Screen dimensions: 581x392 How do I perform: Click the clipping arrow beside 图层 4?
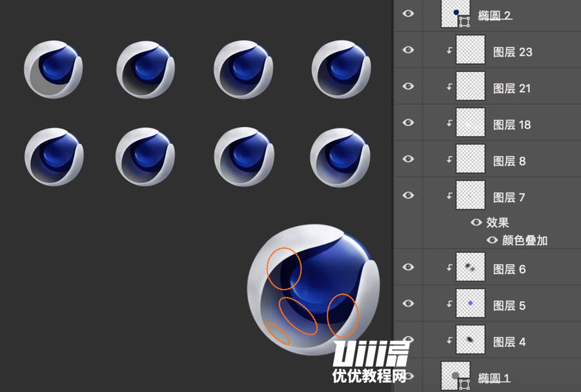449,340
